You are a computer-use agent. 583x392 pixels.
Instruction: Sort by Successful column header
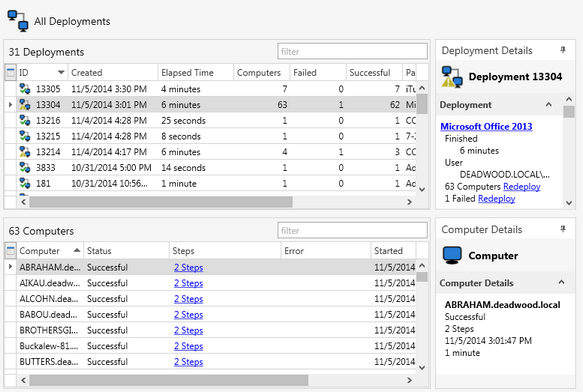(x=374, y=73)
